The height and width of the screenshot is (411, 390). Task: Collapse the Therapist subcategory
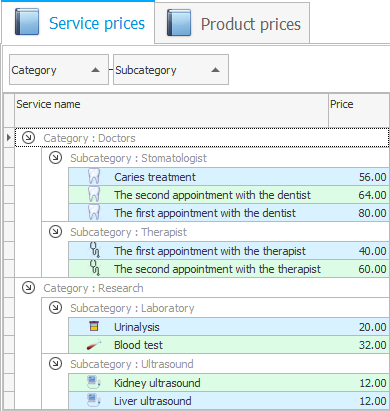tap(55, 231)
